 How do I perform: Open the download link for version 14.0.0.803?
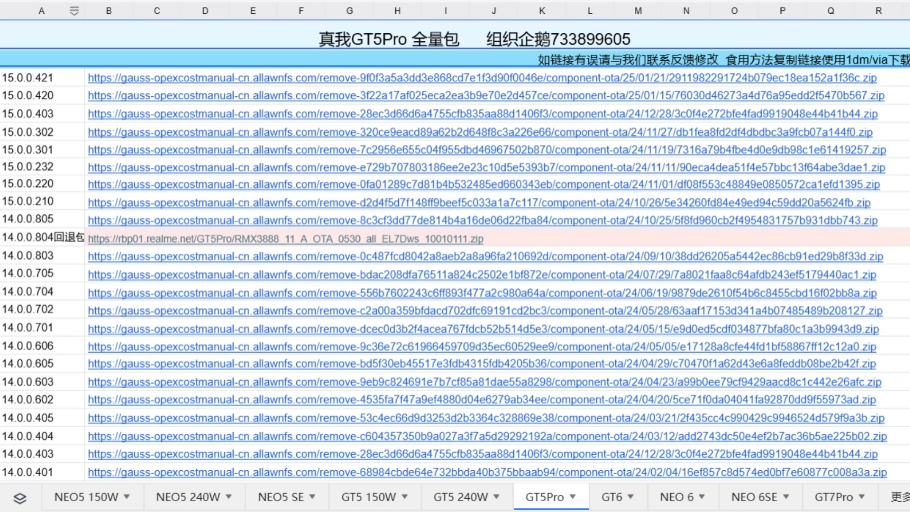485,256
